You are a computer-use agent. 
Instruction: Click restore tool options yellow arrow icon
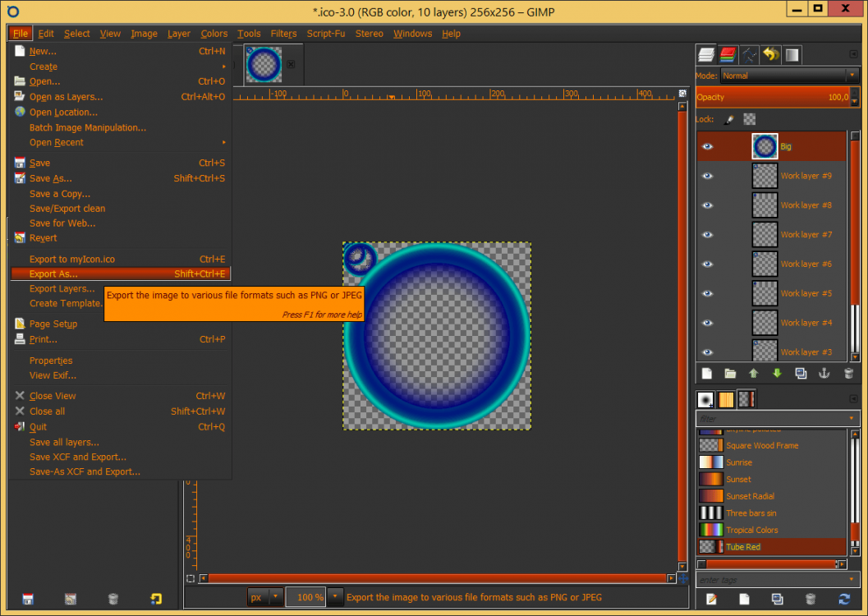(x=156, y=599)
